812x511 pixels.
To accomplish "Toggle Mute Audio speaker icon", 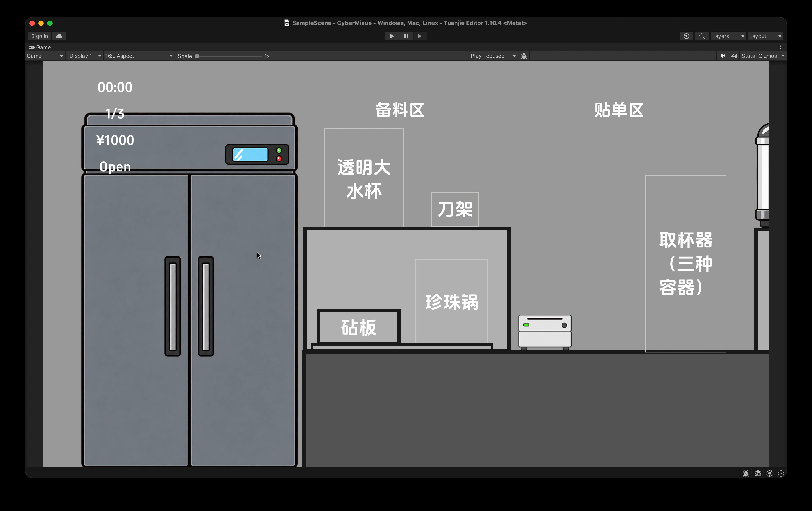I will (x=722, y=56).
